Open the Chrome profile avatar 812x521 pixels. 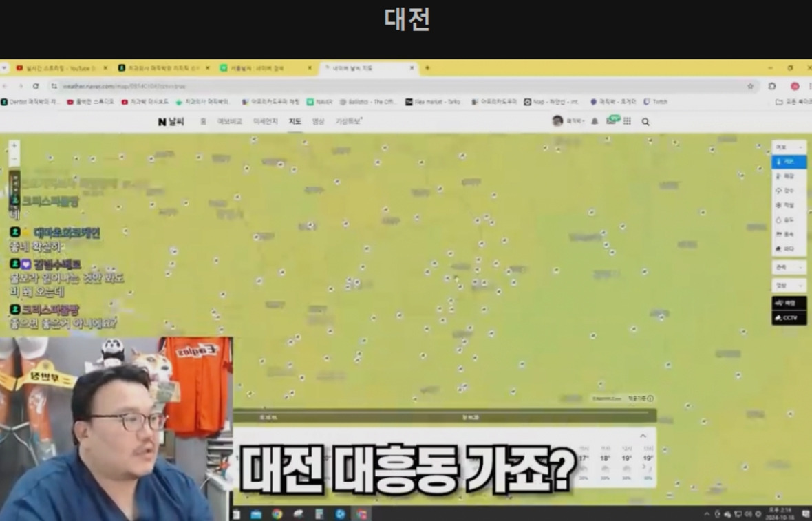(x=795, y=86)
